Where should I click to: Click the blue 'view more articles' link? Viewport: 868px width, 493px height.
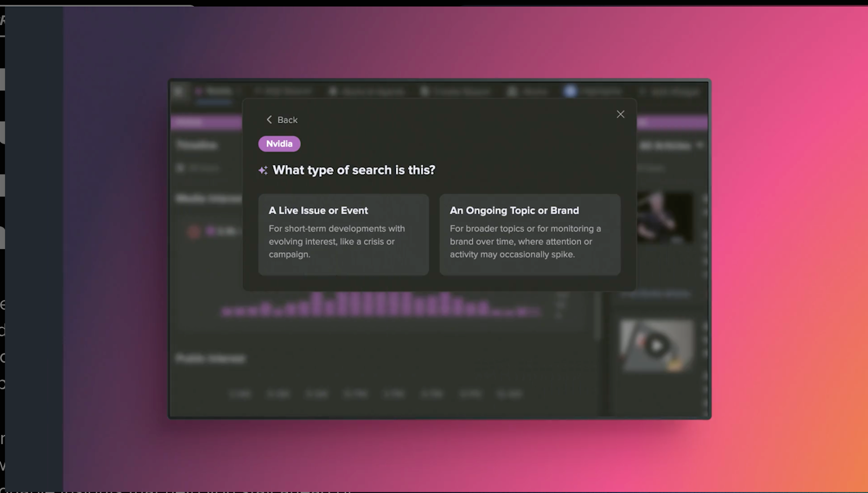point(656,293)
